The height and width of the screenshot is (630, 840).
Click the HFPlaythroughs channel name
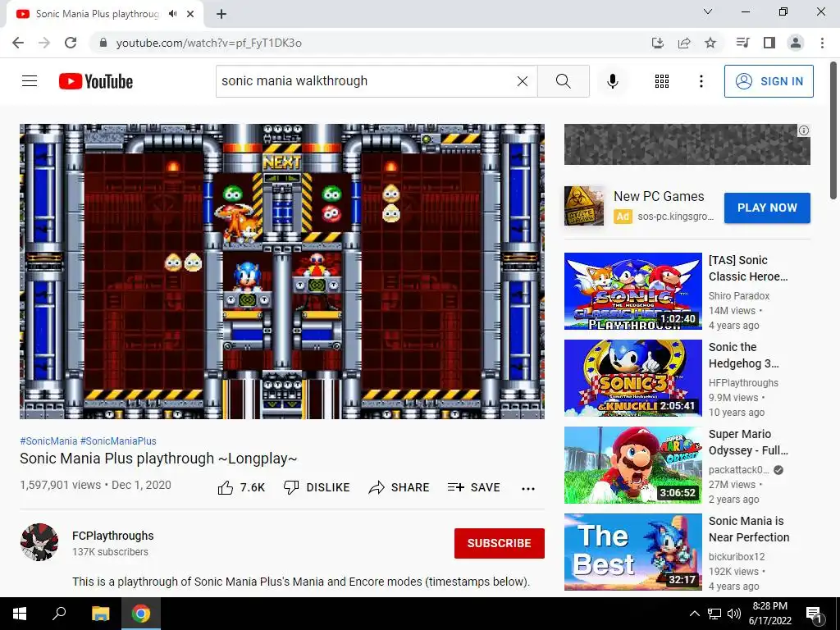[x=743, y=383]
